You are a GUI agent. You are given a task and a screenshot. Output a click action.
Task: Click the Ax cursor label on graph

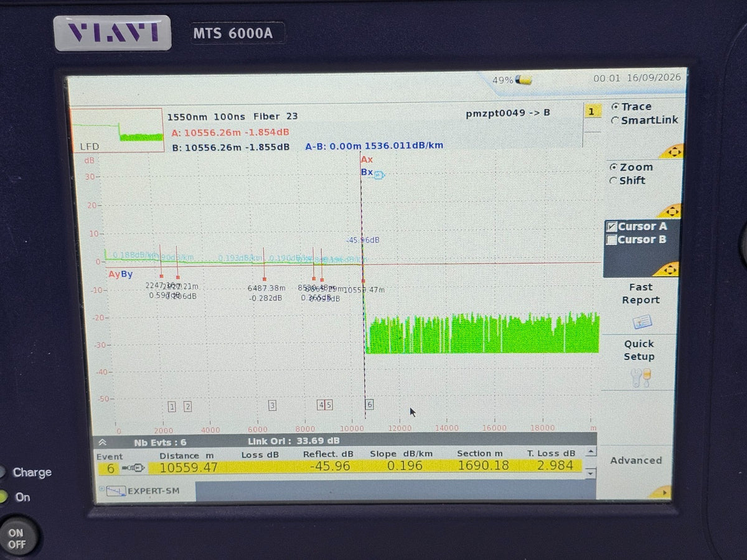click(367, 160)
